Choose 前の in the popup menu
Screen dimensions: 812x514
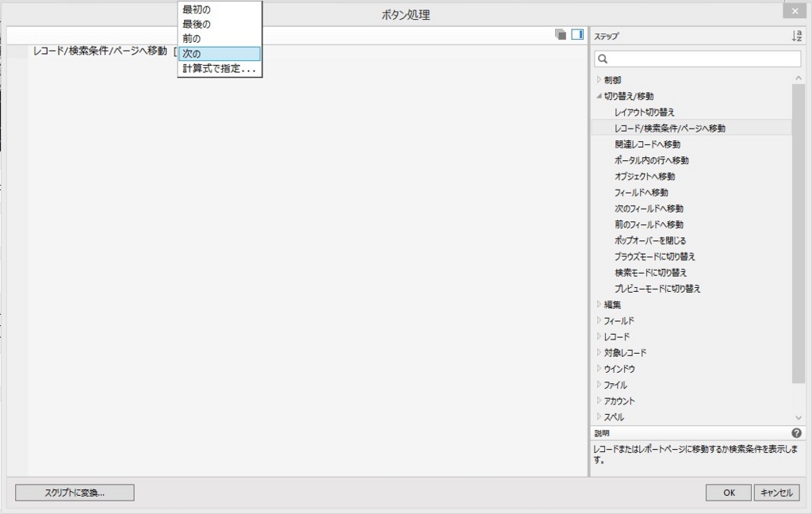tap(220, 38)
